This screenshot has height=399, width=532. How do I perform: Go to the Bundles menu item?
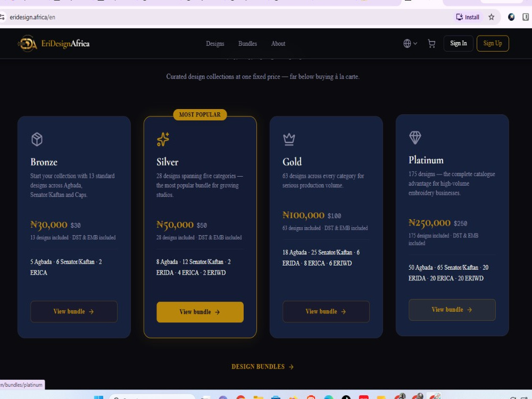[x=248, y=44]
